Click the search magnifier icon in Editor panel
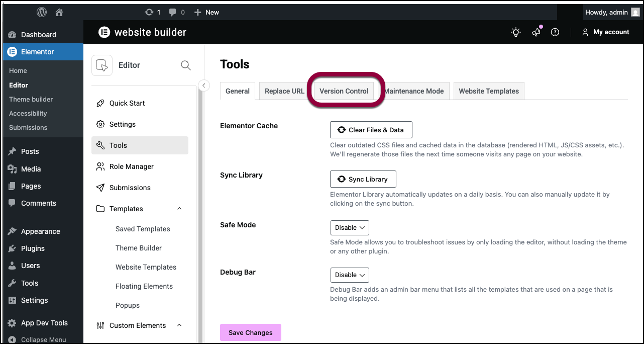This screenshot has height=344, width=644. tap(186, 65)
